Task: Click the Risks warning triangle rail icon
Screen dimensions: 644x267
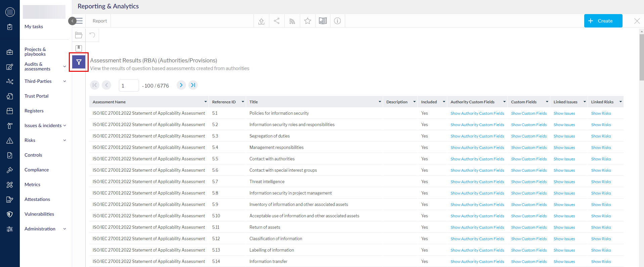Action: (x=10, y=141)
